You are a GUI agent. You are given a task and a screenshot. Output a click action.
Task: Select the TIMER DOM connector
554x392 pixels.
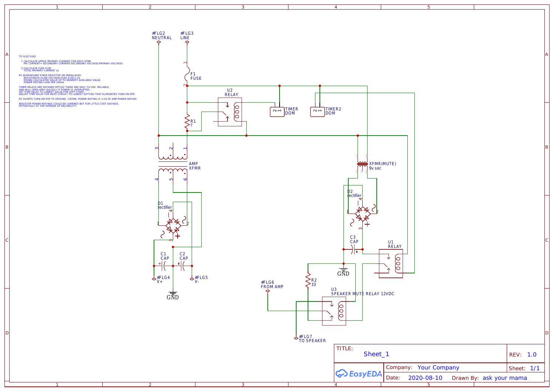(x=277, y=111)
